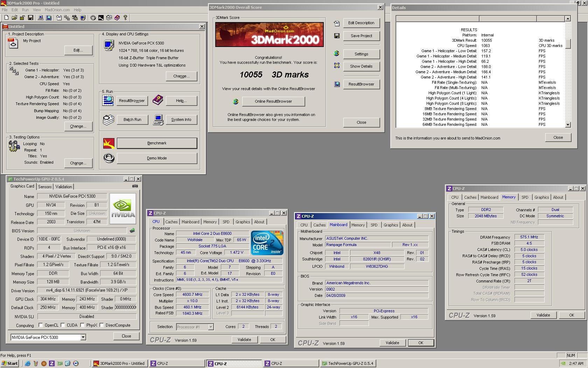
Task: Click the globe icon beside Online ResultBrowser
Action: point(236,102)
